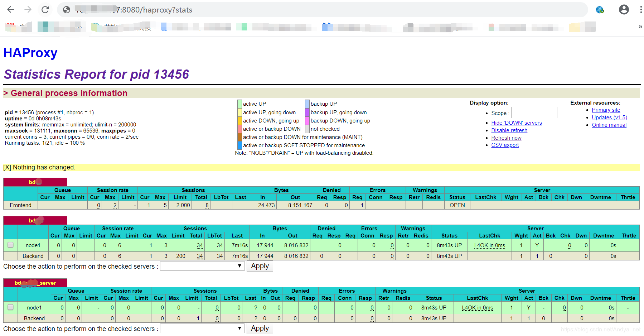Show more bookmarks with the » chevron
The height and width of the screenshot is (336, 644).
coord(640,27)
